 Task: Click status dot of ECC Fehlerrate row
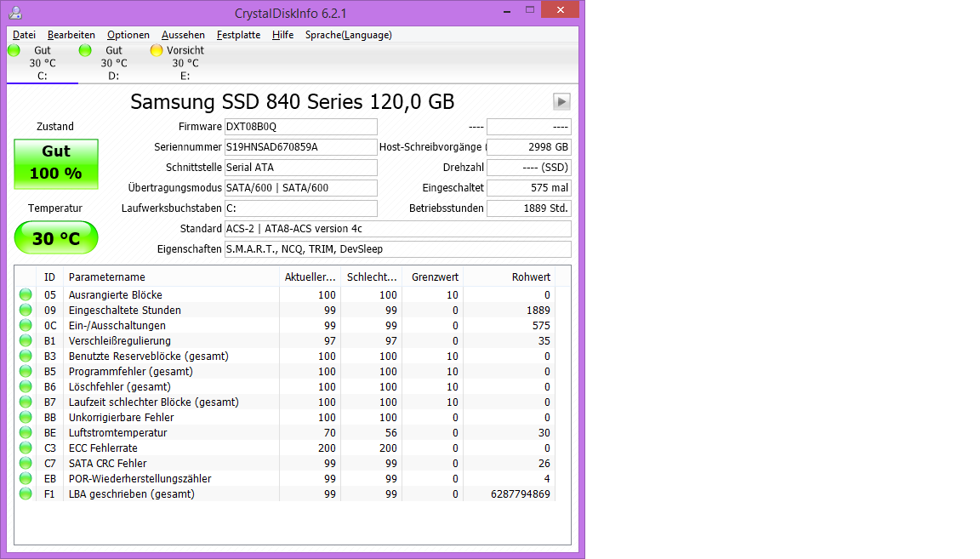(25, 448)
